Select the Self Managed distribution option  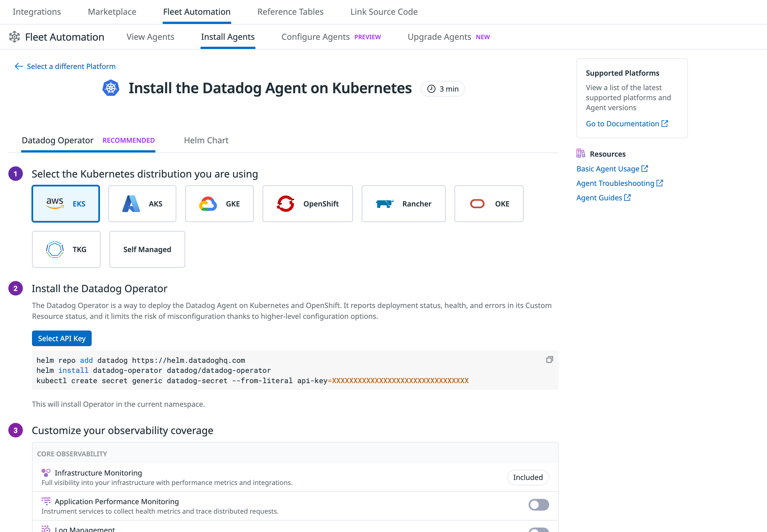tap(147, 249)
